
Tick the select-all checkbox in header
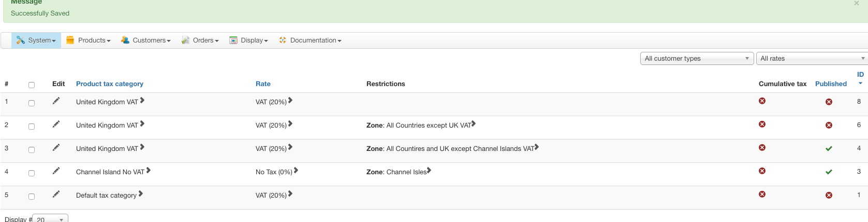point(32,85)
